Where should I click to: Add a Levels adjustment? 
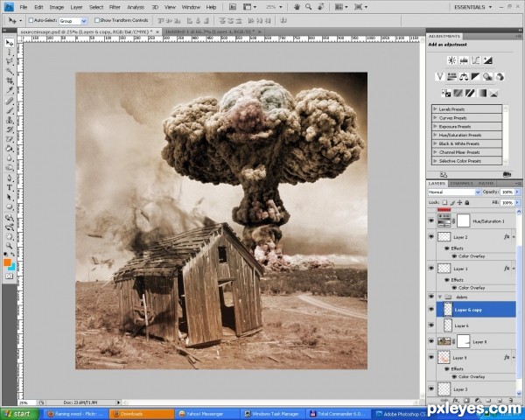point(464,60)
